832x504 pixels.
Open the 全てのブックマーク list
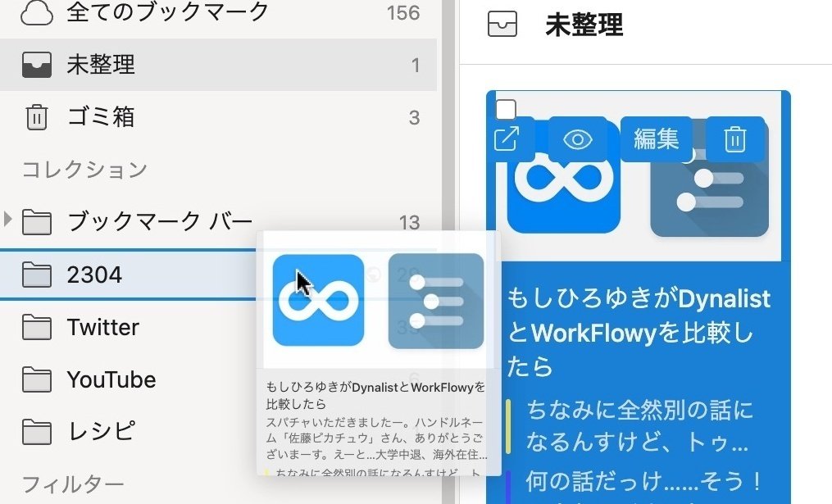pos(219,13)
